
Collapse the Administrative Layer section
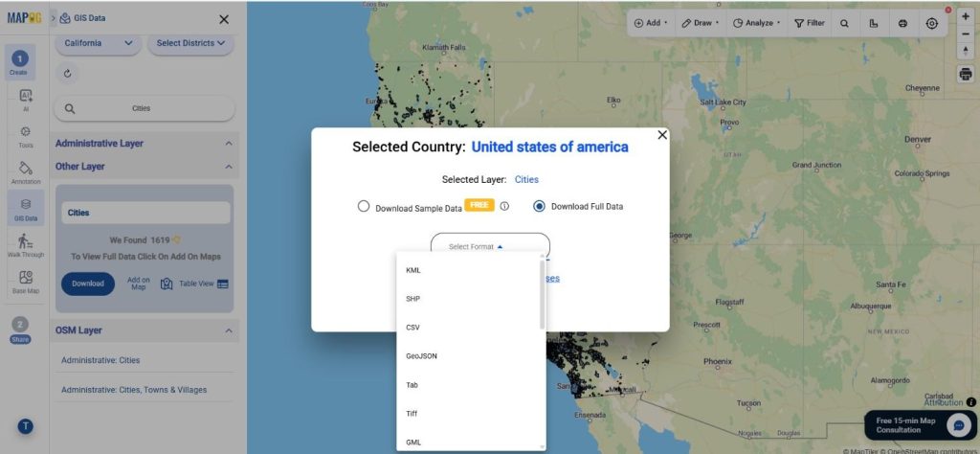229,144
